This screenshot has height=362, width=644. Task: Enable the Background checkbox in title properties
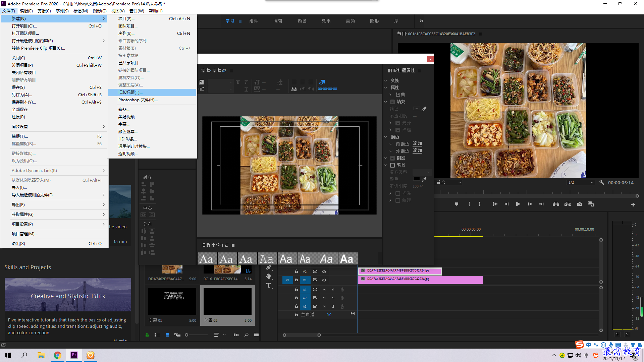tap(392, 165)
